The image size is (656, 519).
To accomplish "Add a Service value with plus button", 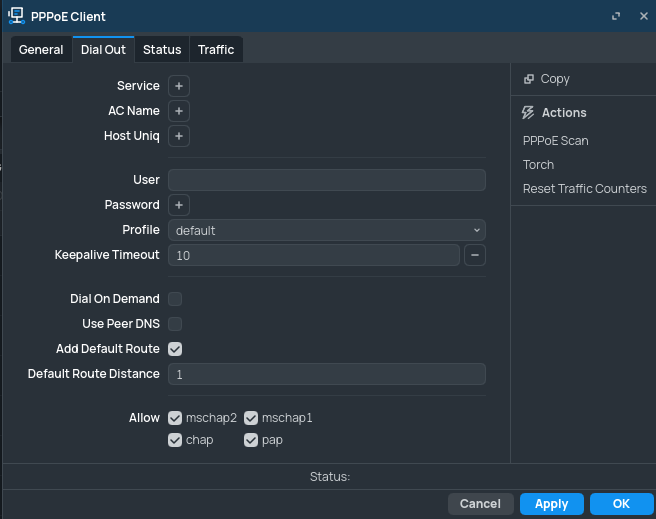I will point(179,86).
